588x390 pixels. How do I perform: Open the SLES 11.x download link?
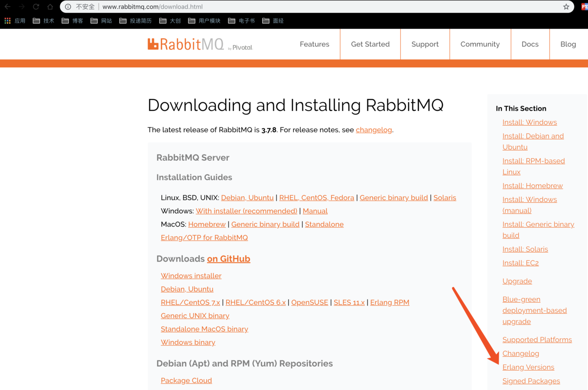349,302
